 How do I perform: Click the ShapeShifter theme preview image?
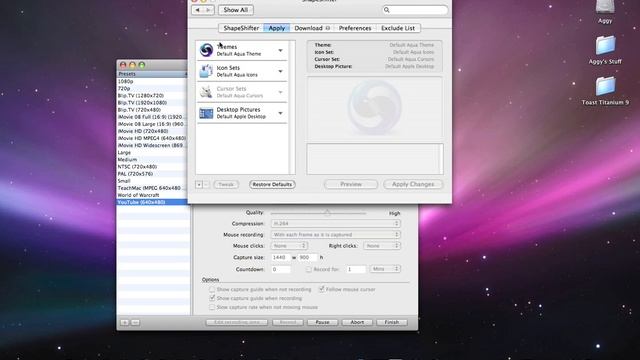tap(374, 107)
